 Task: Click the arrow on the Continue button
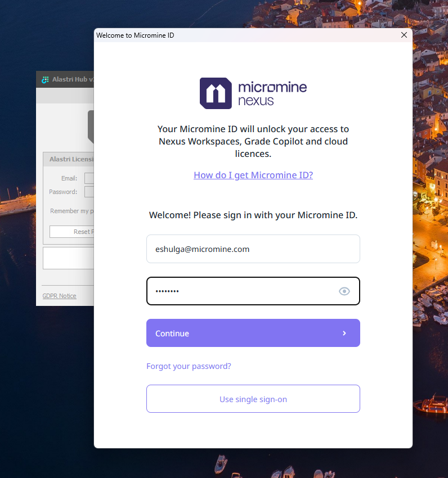[344, 333]
